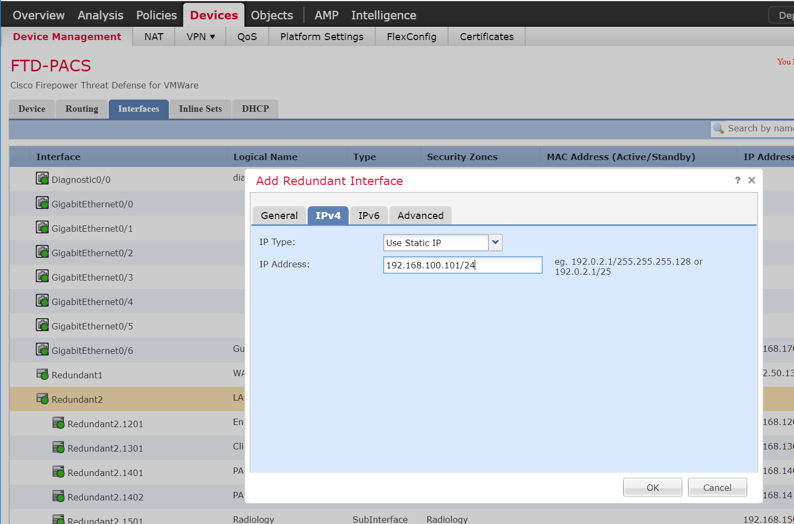Open the Inline Sets tab
The width and height of the screenshot is (794, 524).
click(x=201, y=109)
